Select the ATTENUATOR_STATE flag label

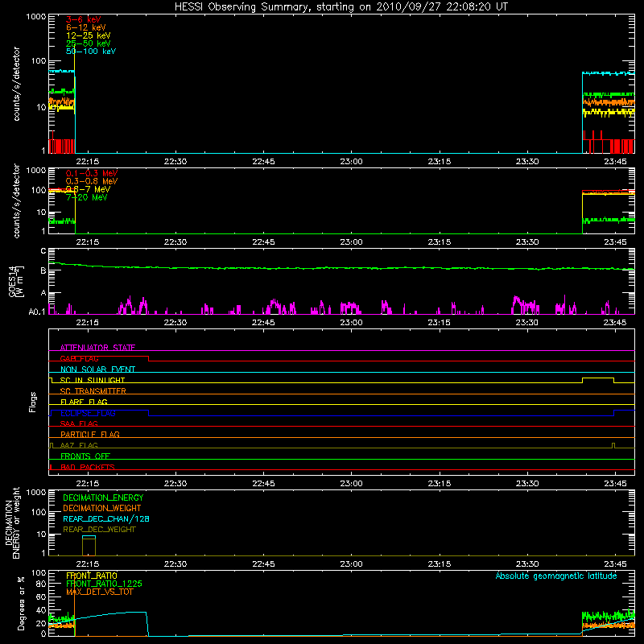point(97,348)
